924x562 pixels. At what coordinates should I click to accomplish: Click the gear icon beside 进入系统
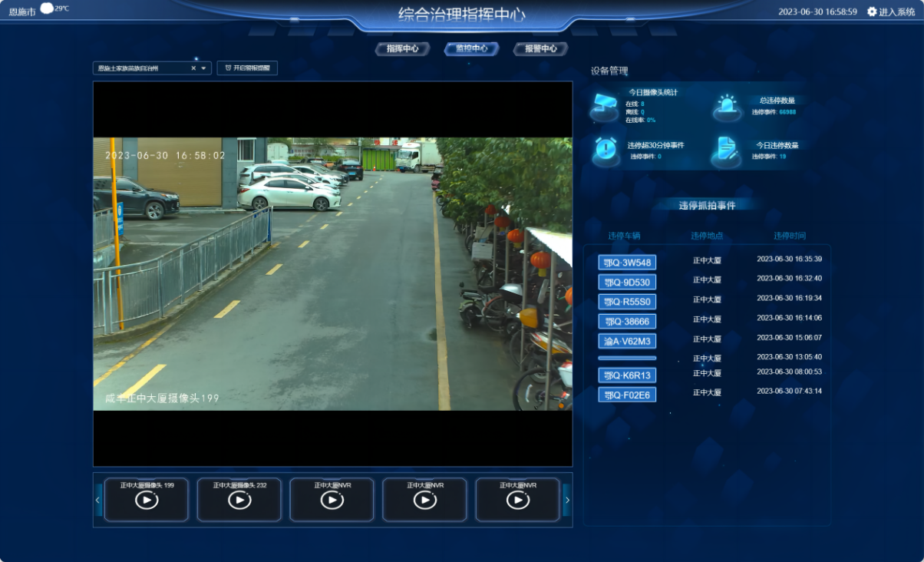(872, 12)
